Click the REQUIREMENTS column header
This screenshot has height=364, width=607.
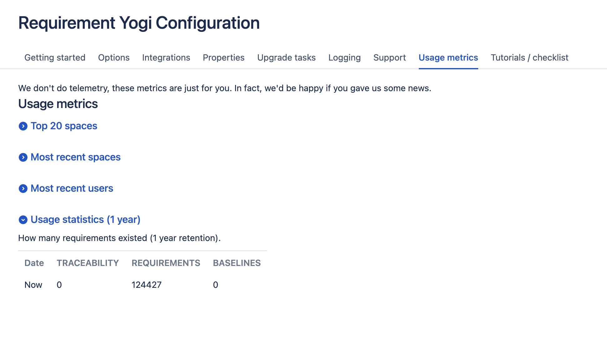pos(166,263)
